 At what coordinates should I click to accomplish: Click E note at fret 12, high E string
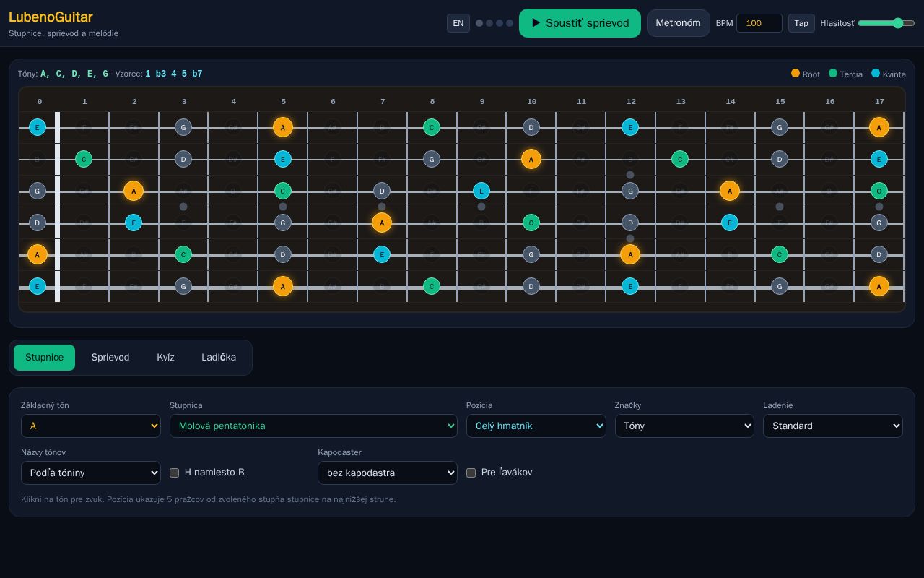click(630, 127)
